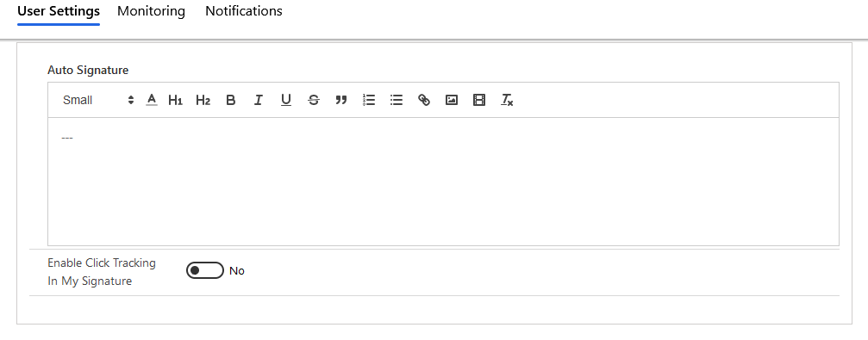The height and width of the screenshot is (340, 868).
Task: Insert a blockquote in the signature
Action: pos(341,100)
